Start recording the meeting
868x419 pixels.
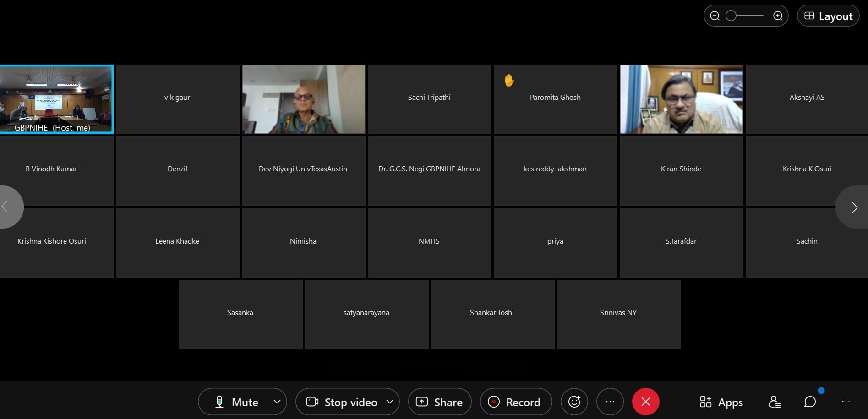515,402
